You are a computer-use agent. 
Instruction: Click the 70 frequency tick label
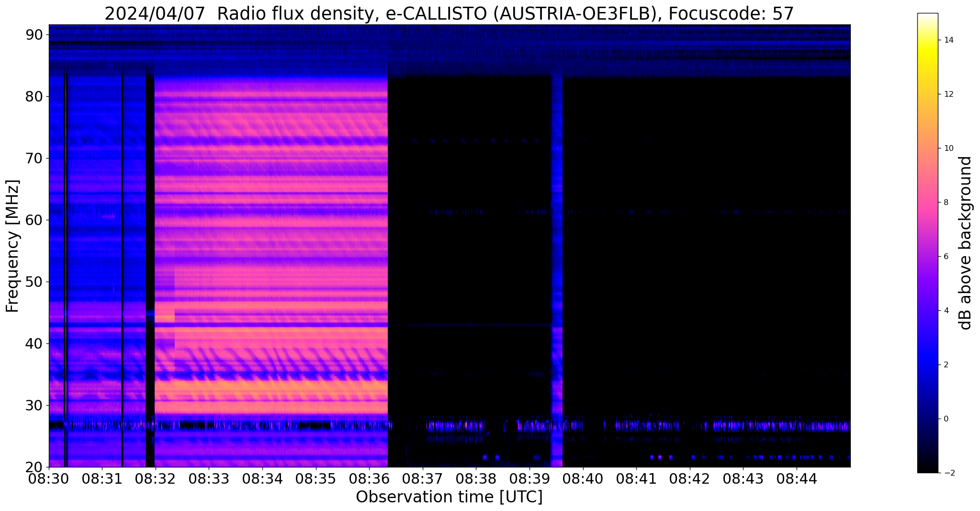(34, 159)
